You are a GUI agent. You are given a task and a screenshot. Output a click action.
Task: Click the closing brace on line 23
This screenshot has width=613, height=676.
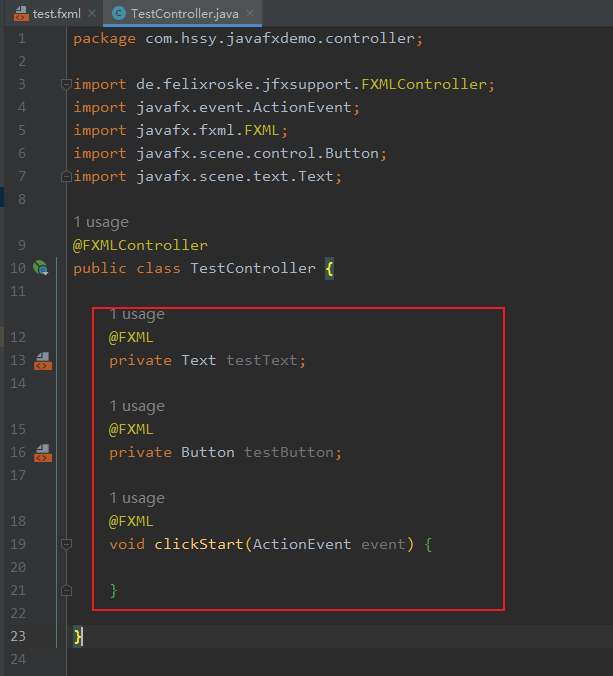[x=78, y=636]
